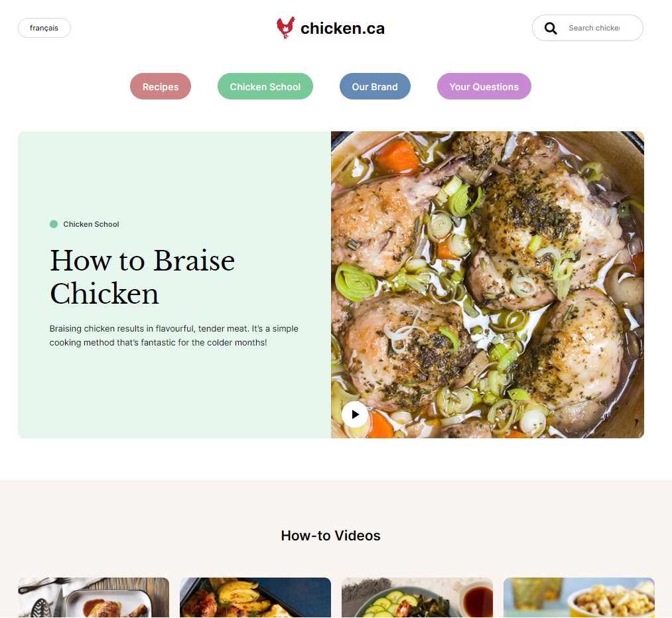The width and height of the screenshot is (672, 618).
Task: Open fourth how-to video popcorn chicken thumbnail
Action: (x=579, y=597)
